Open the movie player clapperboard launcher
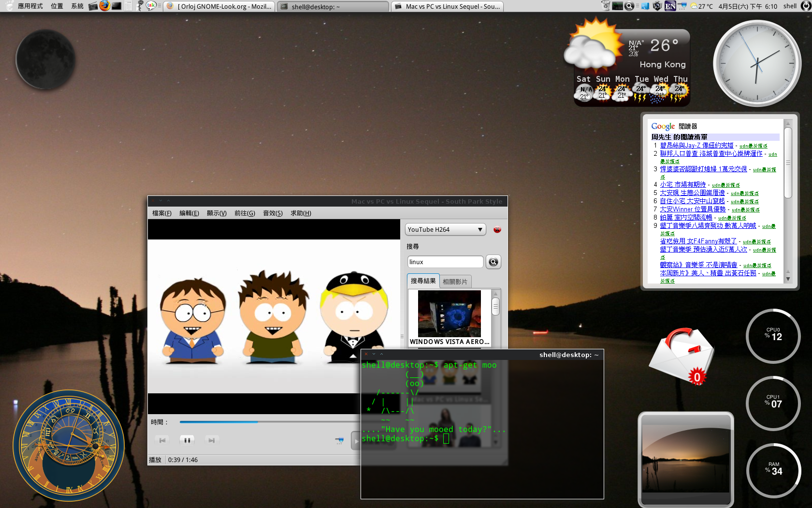The height and width of the screenshot is (508, 812). tap(93, 6)
